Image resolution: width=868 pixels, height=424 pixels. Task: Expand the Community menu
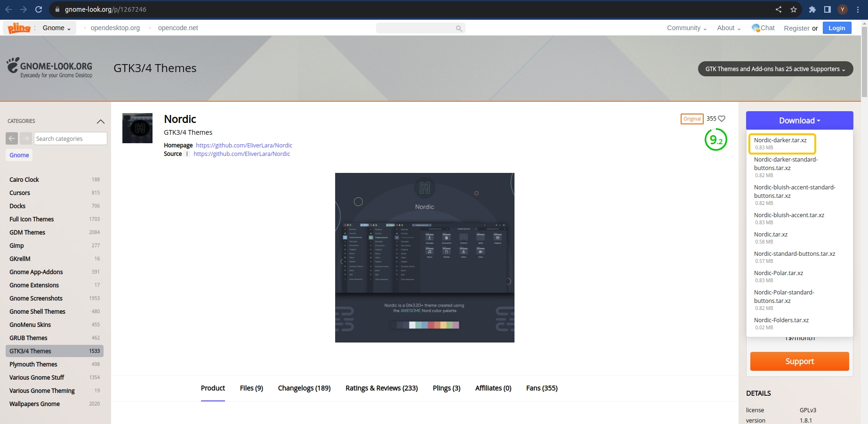tap(687, 28)
